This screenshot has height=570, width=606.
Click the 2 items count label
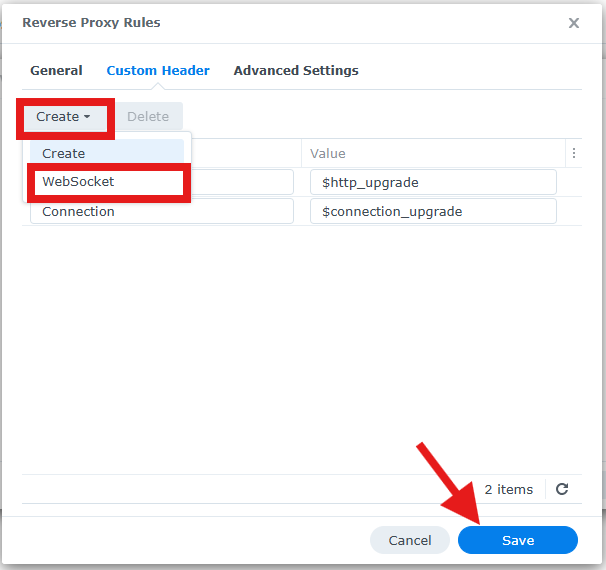508,489
